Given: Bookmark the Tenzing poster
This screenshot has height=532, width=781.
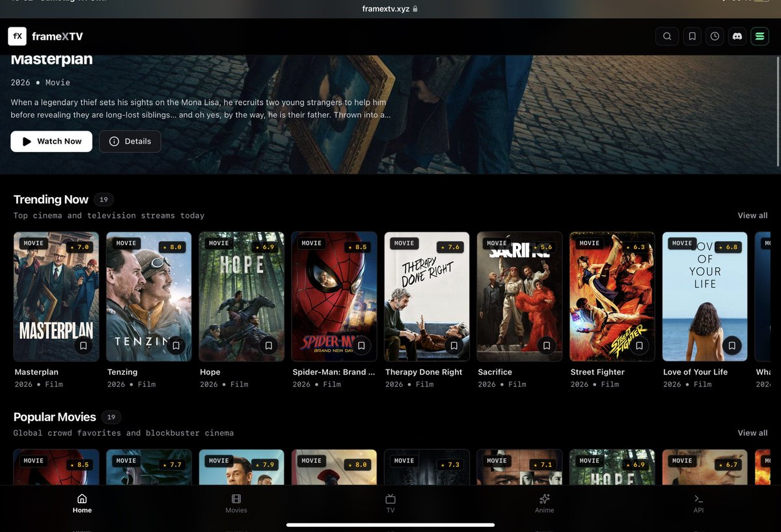Looking at the screenshot, I should pyautogui.click(x=176, y=346).
